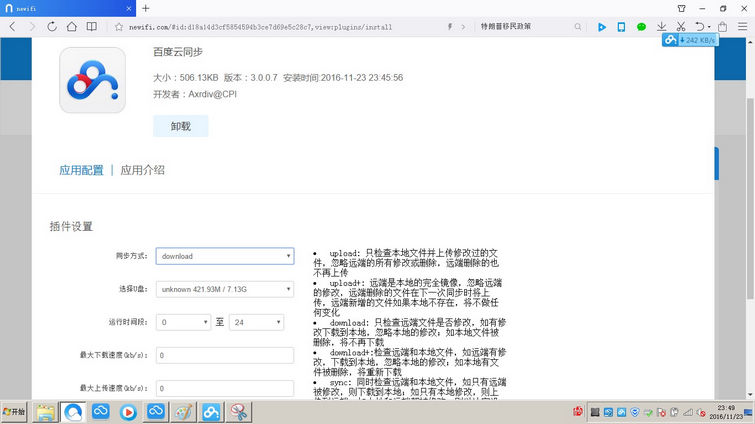Image resolution: width=755 pixels, height=424 pixels.
Task: Click the 百度云同步 app title
Action: pos(178,52)
